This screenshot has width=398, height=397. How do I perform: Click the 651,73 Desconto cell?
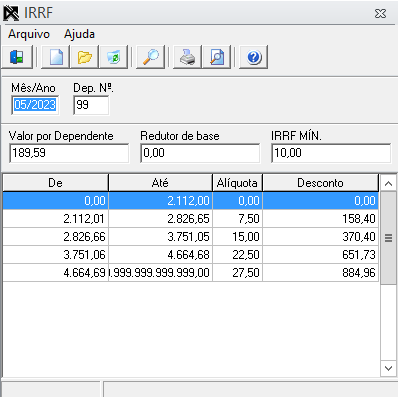pos(320,255)
